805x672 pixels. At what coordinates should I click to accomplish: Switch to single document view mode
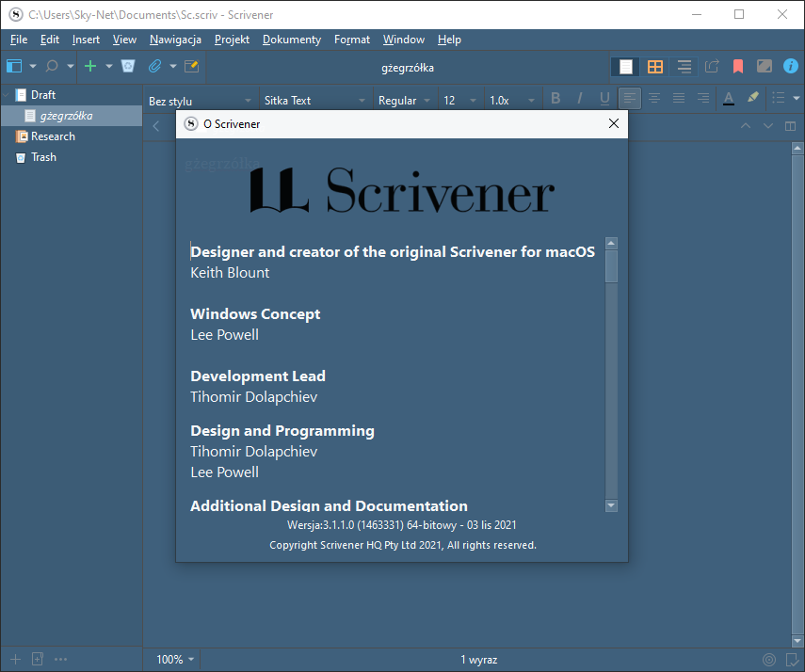(626, 67)
